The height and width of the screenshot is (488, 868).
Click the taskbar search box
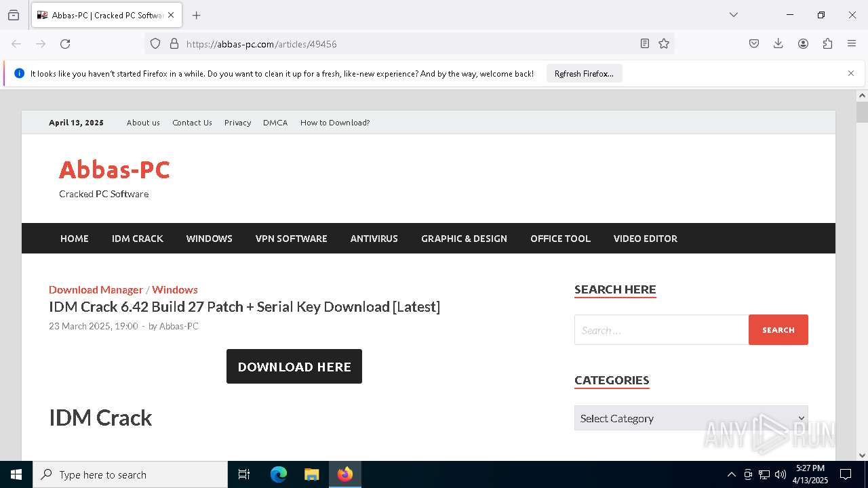(x=130, y=474)
